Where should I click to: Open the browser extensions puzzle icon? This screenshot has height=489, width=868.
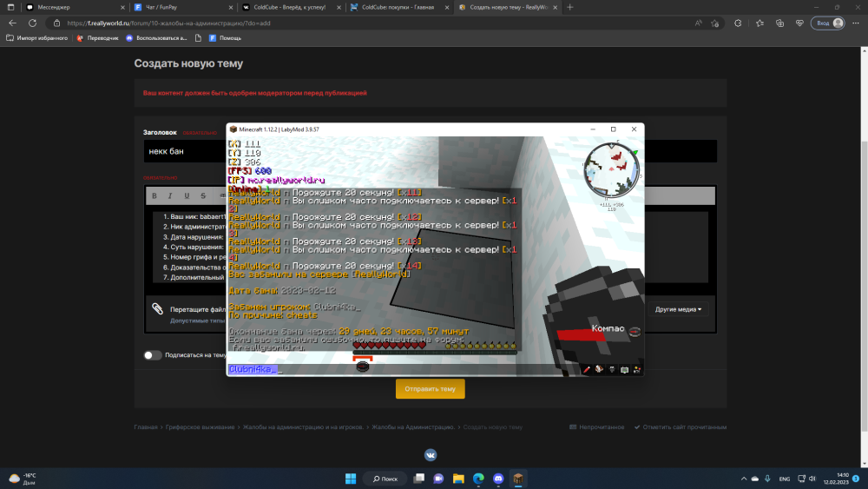[738, 23]
